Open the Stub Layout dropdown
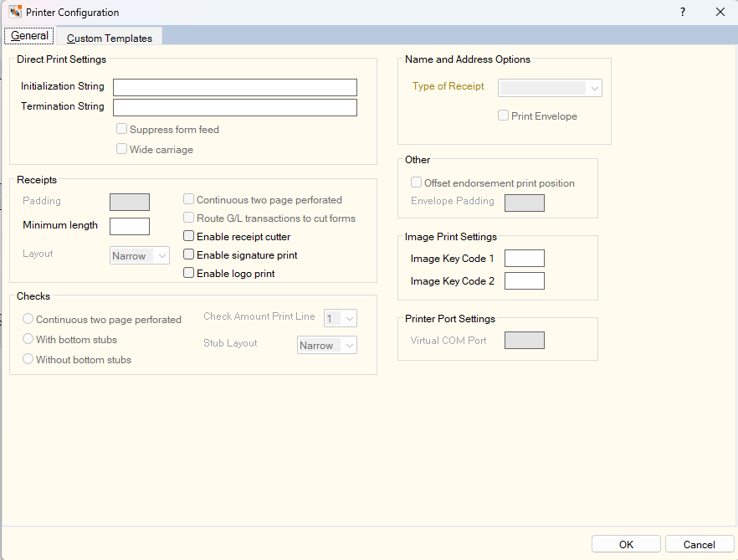738x560 pixels. 326,345
